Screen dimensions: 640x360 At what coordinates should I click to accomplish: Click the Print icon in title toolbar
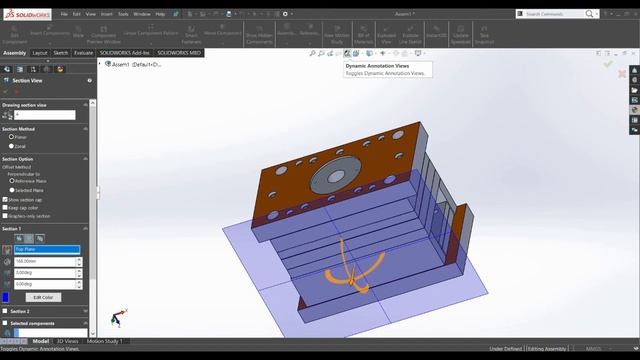point(229,14)
